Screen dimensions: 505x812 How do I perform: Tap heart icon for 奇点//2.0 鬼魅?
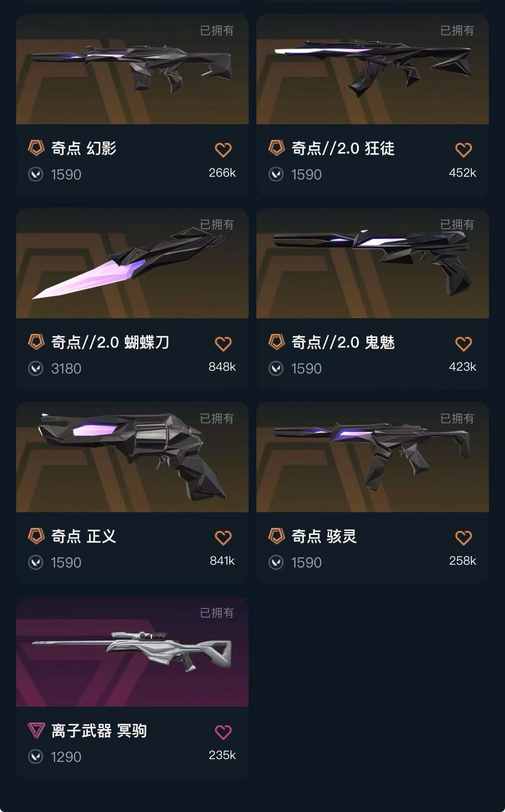[463, 344]
